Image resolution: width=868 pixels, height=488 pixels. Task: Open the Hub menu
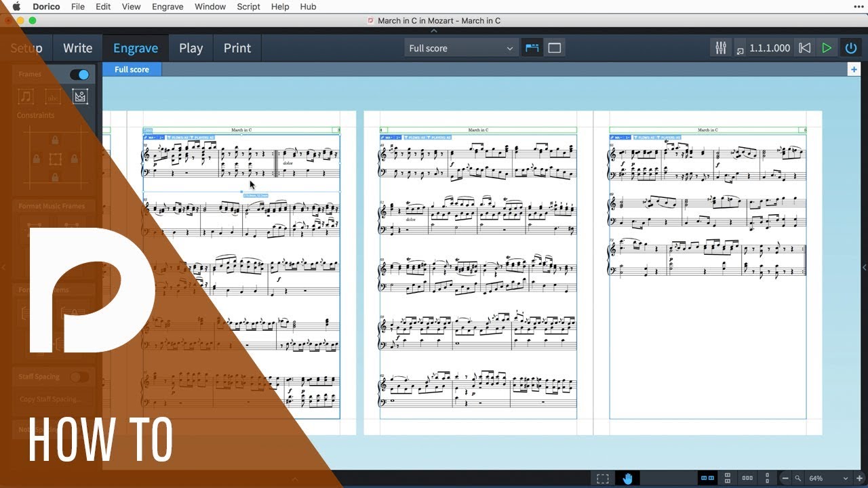point(308,7)
